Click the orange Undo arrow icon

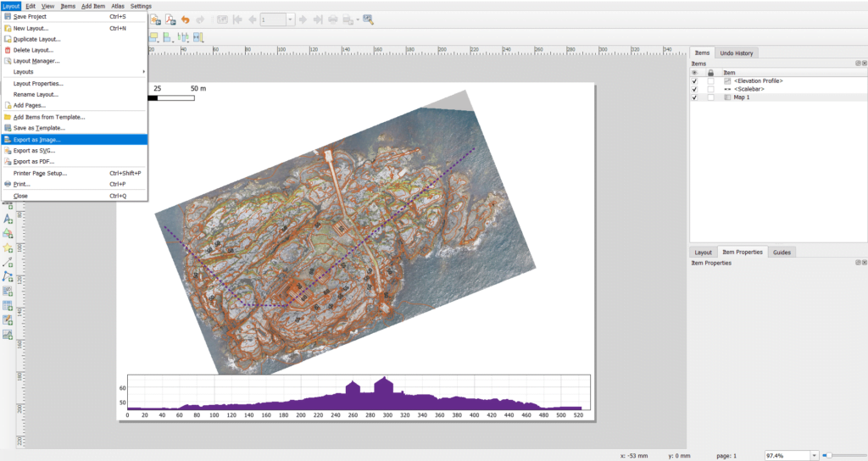pyautogui.click(x=185, y=19)
